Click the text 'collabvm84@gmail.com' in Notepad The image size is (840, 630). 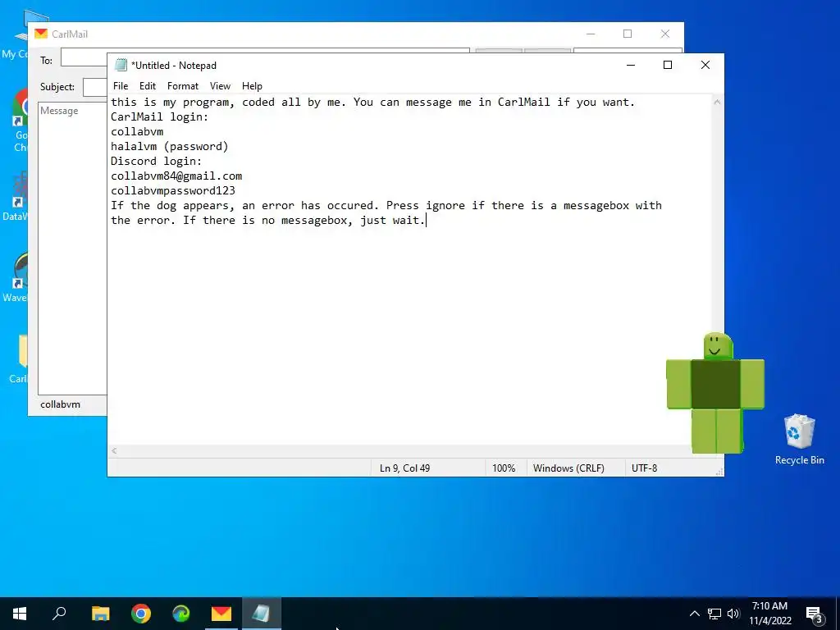pos(176,176)
